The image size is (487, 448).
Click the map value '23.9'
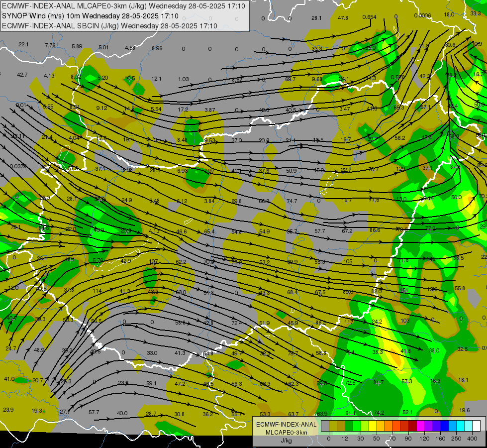click(x=8, y=410)
